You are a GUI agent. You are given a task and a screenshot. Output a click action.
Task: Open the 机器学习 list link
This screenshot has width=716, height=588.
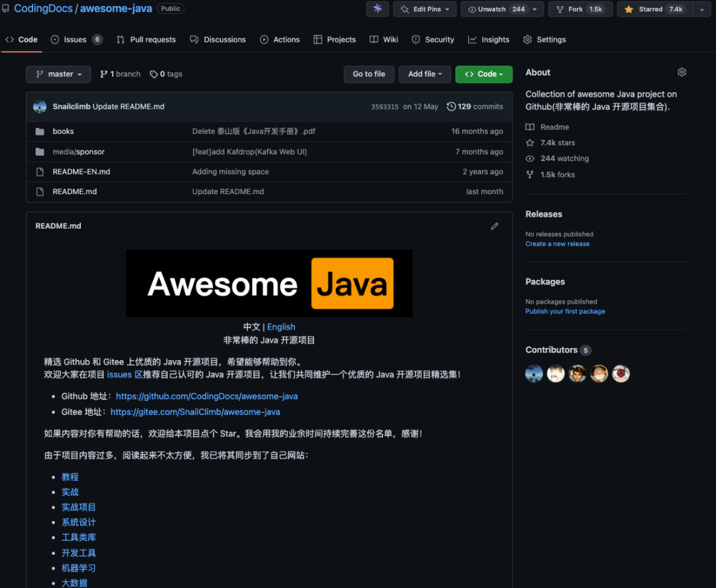click(x=79, y=568)
